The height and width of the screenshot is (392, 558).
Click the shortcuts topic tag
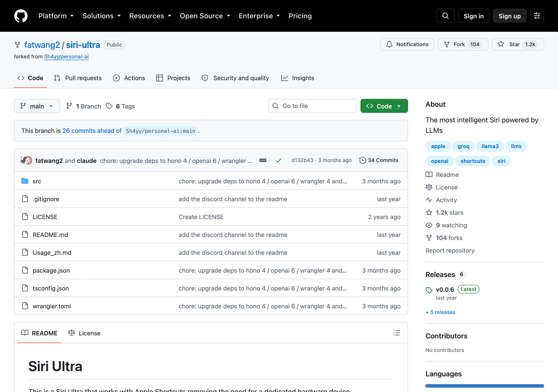pos(473,161)
